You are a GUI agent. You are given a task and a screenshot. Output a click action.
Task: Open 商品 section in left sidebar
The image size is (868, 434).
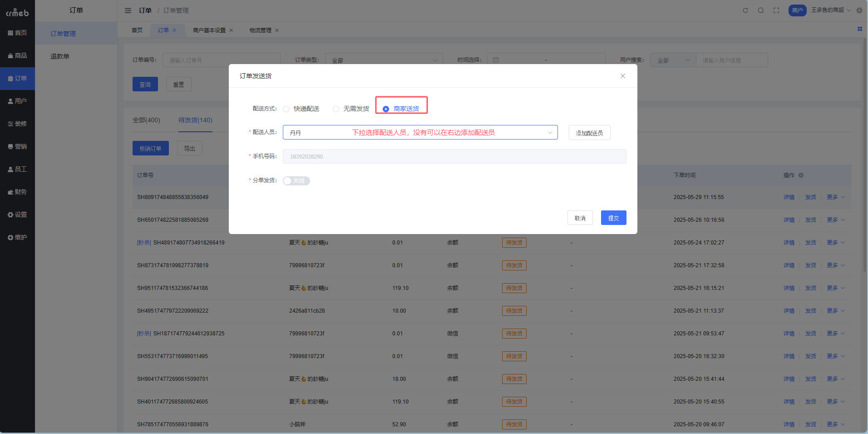(x=17, y=55)
